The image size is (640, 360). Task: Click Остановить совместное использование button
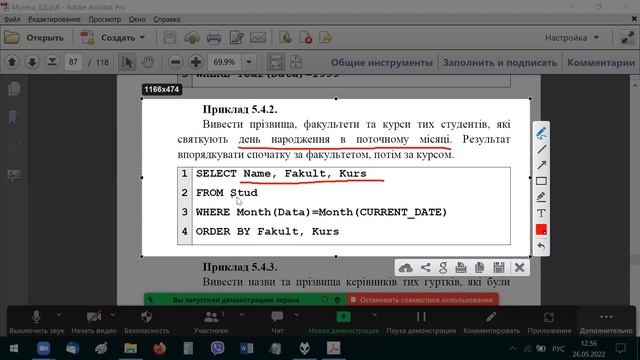tap(422, 300)
